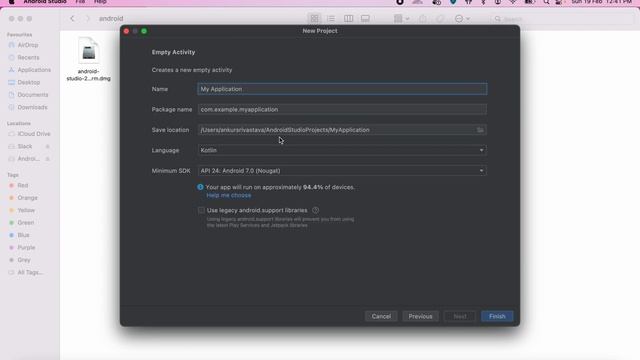Select the Green tag in sidebar

click(x=25, y=222)
